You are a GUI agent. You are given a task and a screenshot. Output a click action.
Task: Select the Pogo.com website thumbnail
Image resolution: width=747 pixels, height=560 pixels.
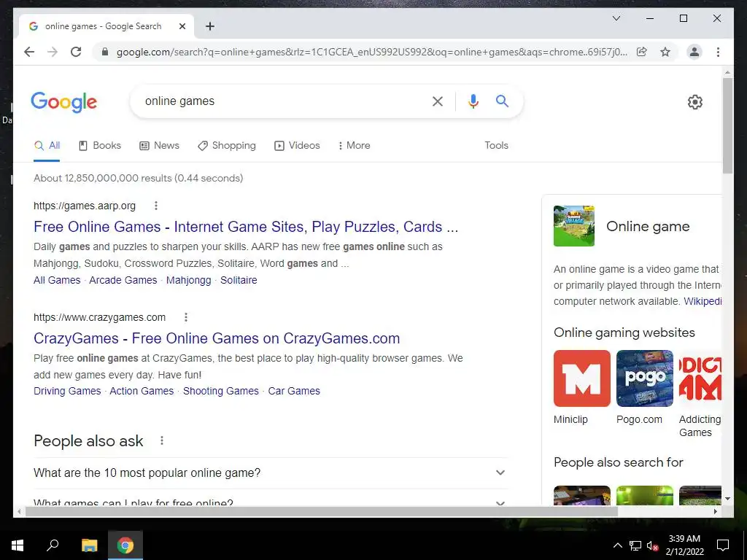pos(645,378)
